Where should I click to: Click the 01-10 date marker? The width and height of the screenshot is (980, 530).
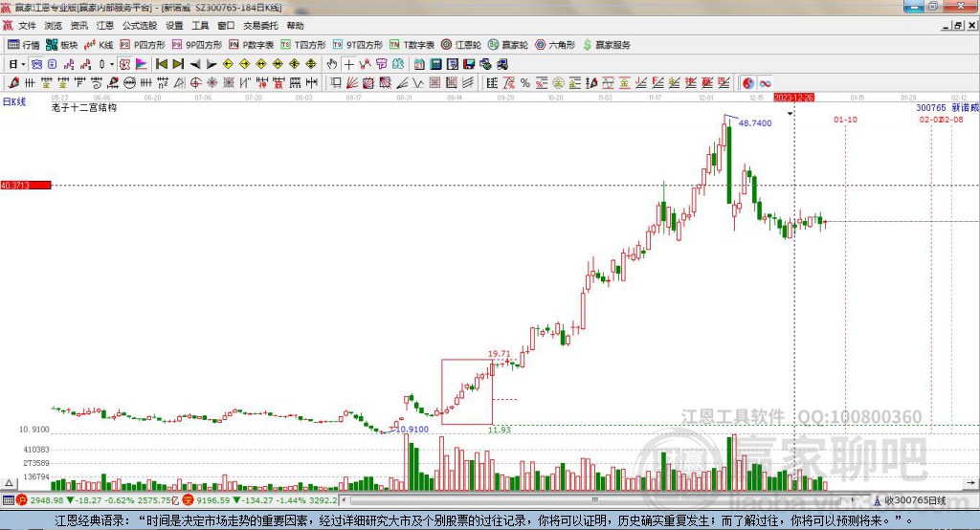coord(845,120)
